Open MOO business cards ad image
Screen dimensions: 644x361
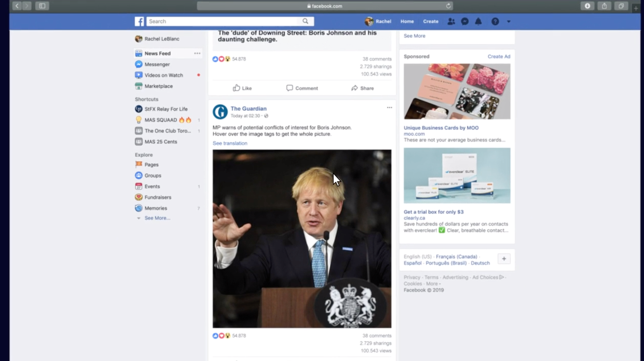click(x=457, y=92)
